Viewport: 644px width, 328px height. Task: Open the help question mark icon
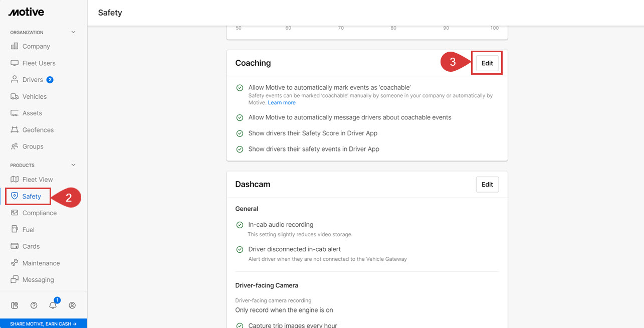[x=34, y=305]
